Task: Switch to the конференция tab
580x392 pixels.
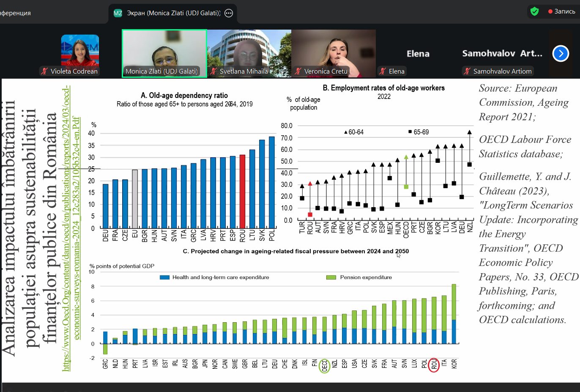Action: click(17, 13)
